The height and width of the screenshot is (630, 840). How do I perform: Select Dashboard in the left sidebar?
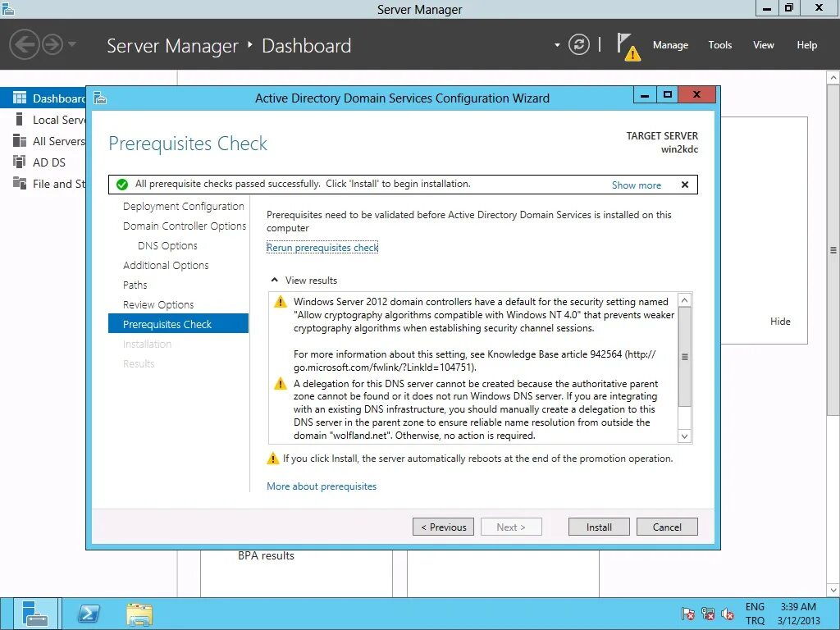click(x=43, y=98)
